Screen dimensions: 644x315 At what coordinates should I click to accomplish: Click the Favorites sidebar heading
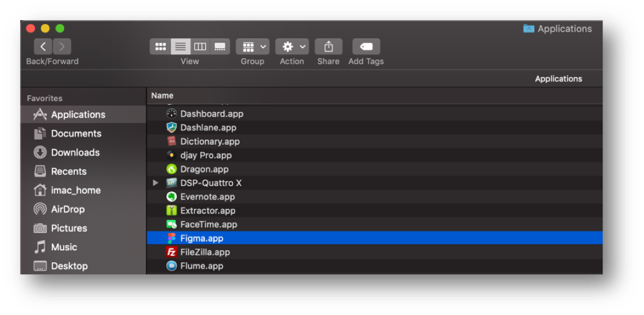(45, 98)
